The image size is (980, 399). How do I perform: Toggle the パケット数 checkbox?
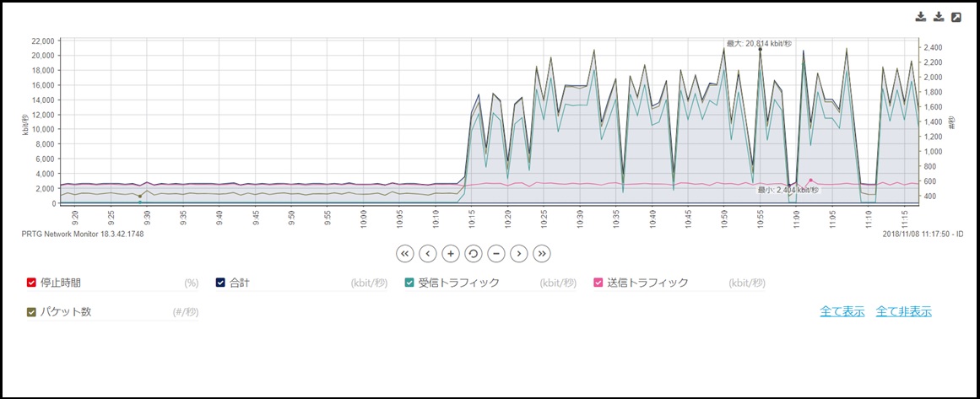coord(31,312)
